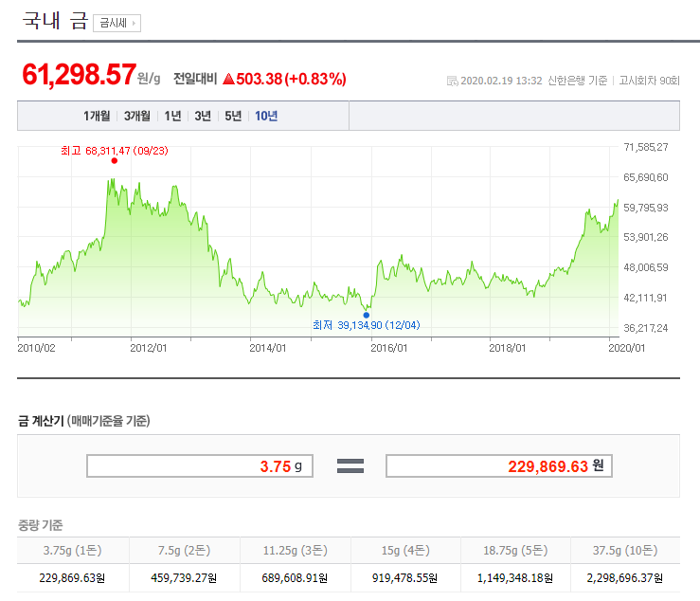Click the equals sign icon in the calculator
Image resolution: width=700 pixels, height=601 pixels.
[350, 465]
